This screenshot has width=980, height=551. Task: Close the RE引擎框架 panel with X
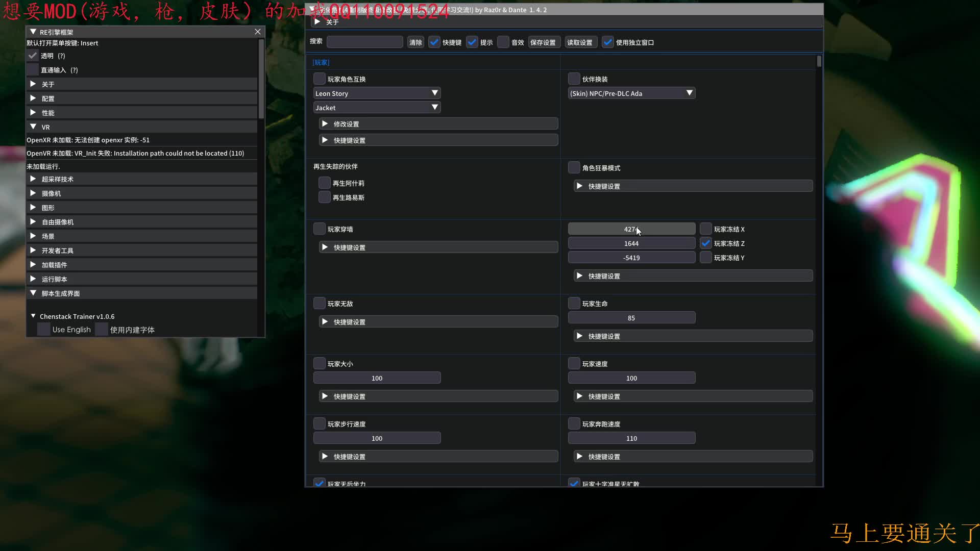pyautogui.click(x=258, y=32)
